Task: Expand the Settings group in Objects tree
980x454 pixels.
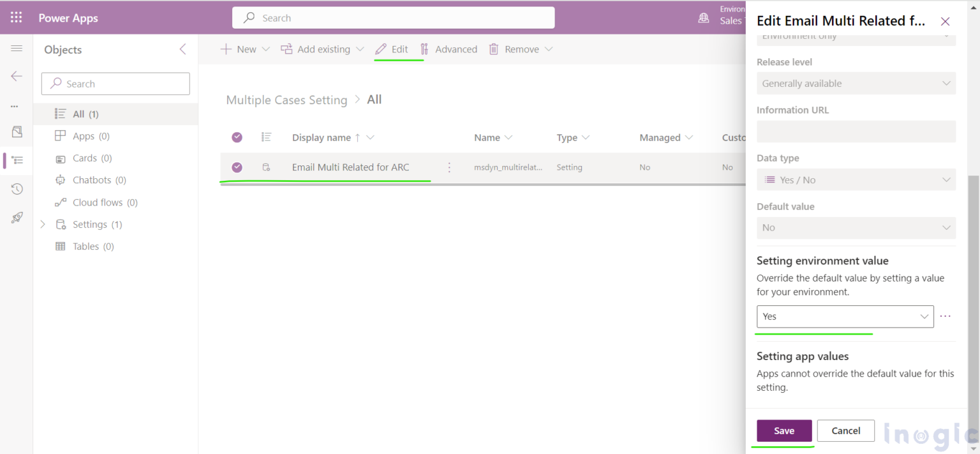Action: [43, 224]
